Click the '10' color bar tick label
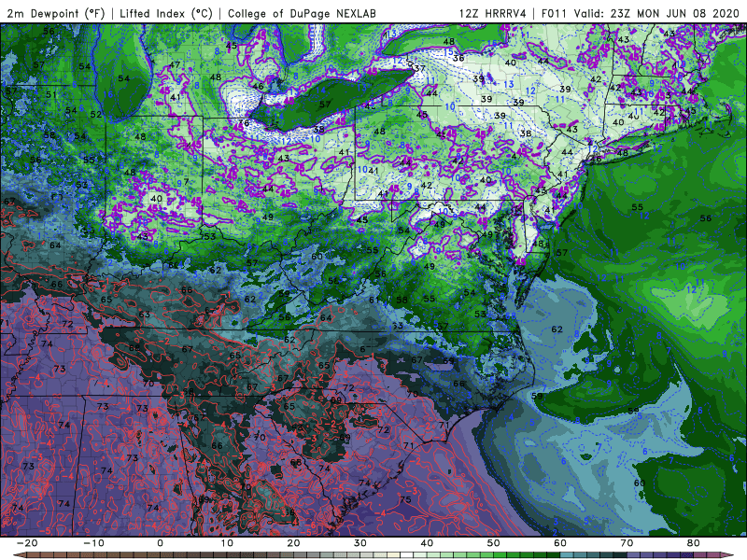747x560 pixels. [227, 543]
